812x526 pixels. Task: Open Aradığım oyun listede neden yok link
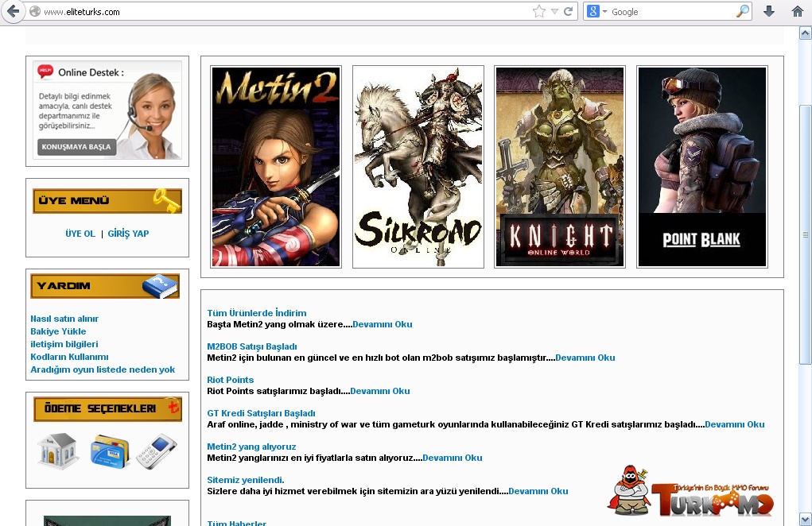(103, 369)
